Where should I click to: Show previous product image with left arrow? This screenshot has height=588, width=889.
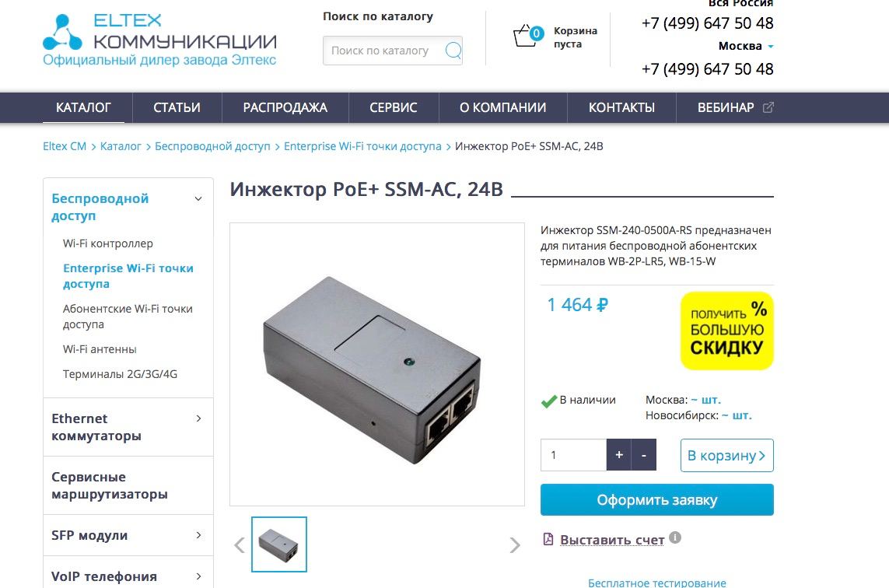click(x=240, y=545)
